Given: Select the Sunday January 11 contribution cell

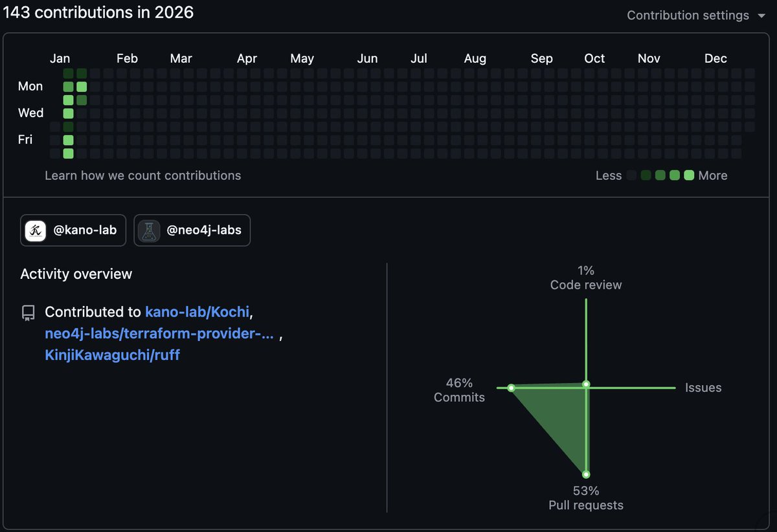Looking at the screenshot, I should point(82,73).
